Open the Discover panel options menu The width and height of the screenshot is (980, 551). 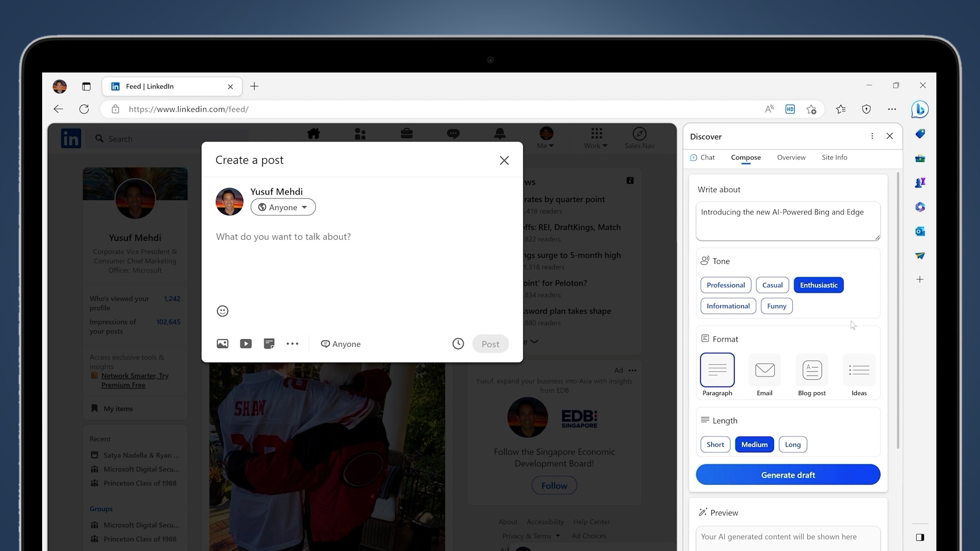point(872,137)
